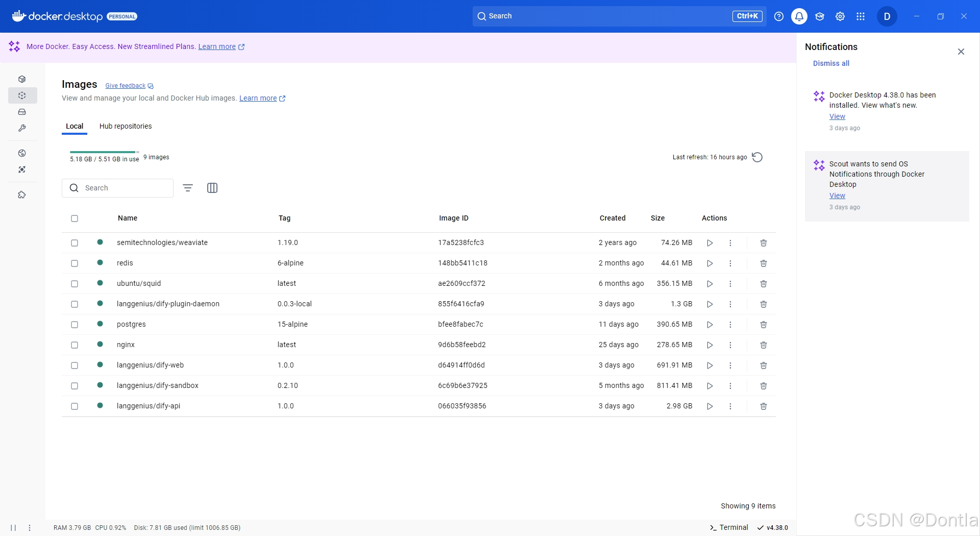Sort images by the Tag column header

[x=284, y=218]
